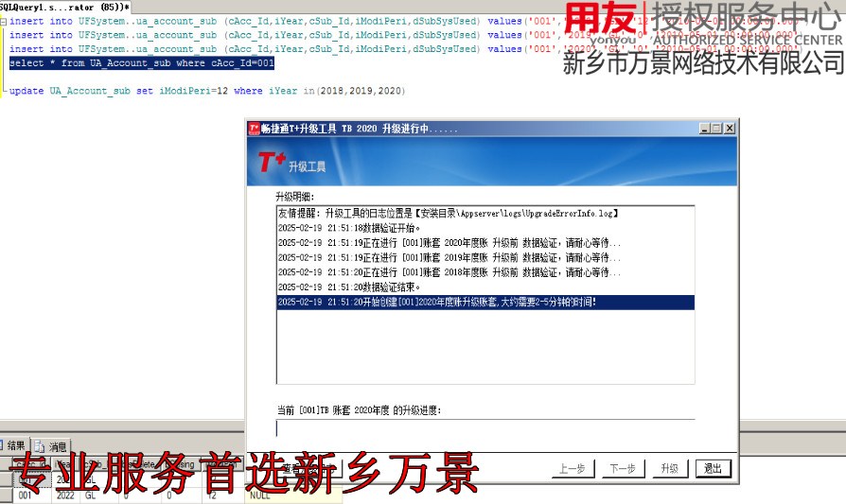Click the 升级明细 label above the log list
Image resolution: width=846 pixels, height=504 pixels.
[294, 197]
